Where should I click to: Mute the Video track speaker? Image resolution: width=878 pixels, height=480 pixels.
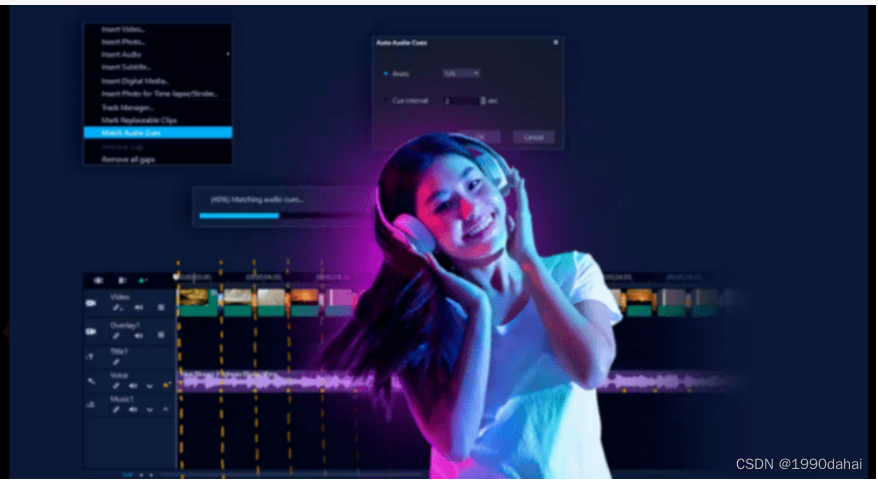coord(138,307)
